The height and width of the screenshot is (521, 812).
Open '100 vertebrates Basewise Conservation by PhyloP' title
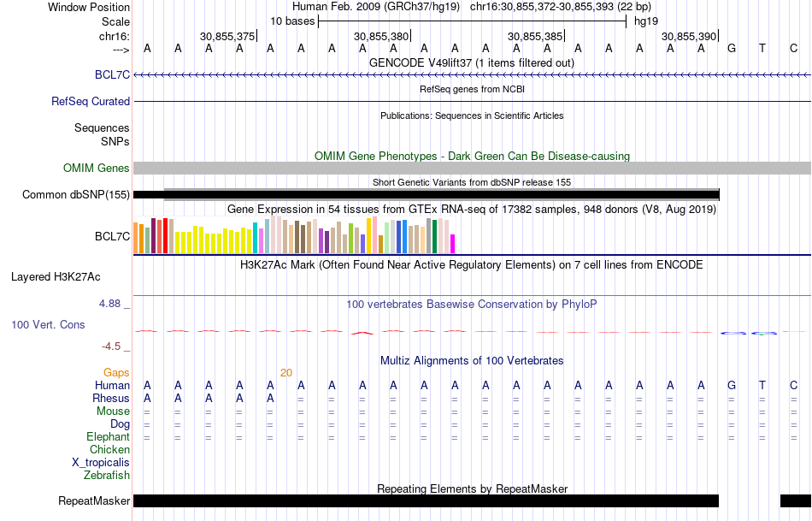click(x=471, y=305)
